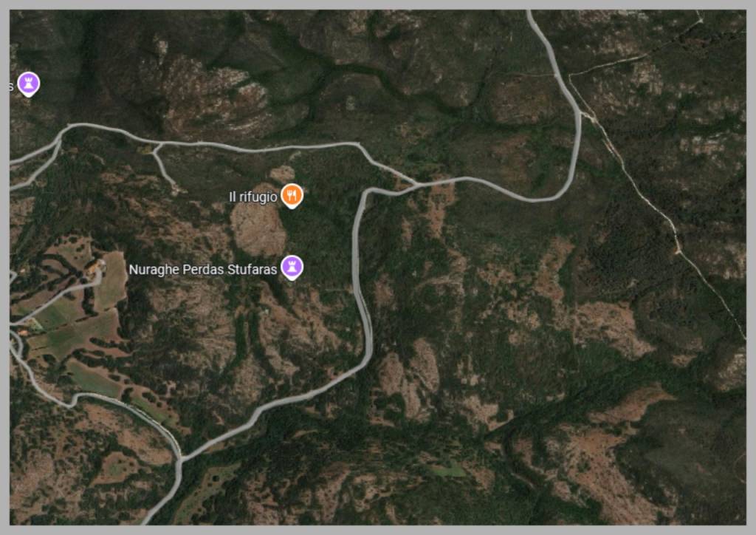The image size is (756, 535).
Task: Click the farm building west of Nuraghe label
Action: [x=94, y=267]
